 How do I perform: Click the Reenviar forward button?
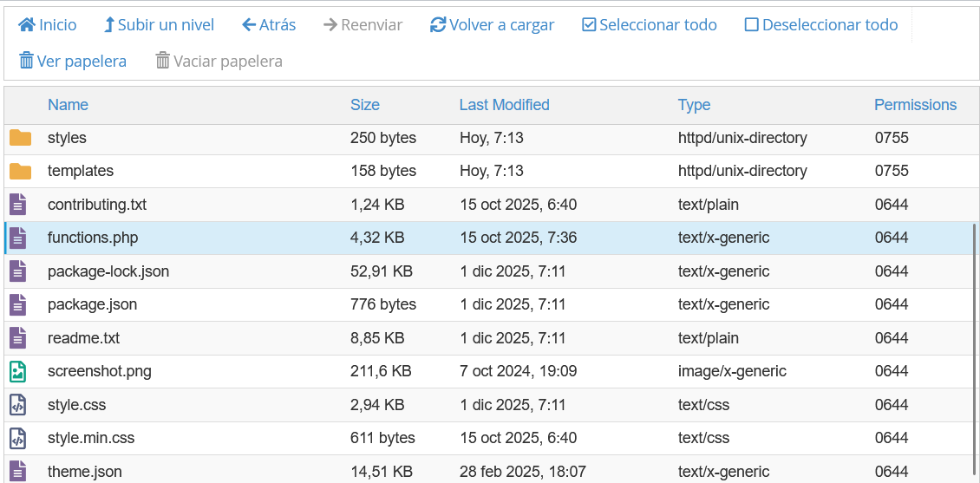pyautogui.click(x=363, y=25)
